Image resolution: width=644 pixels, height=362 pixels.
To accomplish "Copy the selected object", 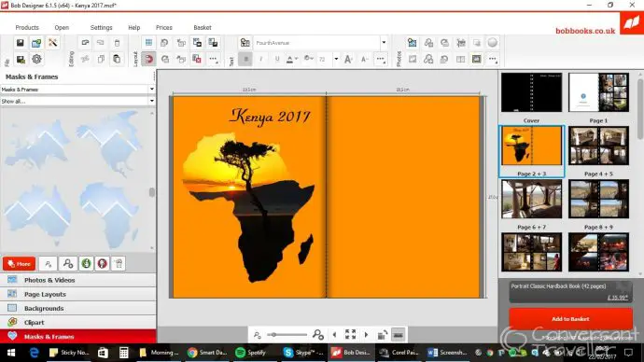I will (101, 59).
